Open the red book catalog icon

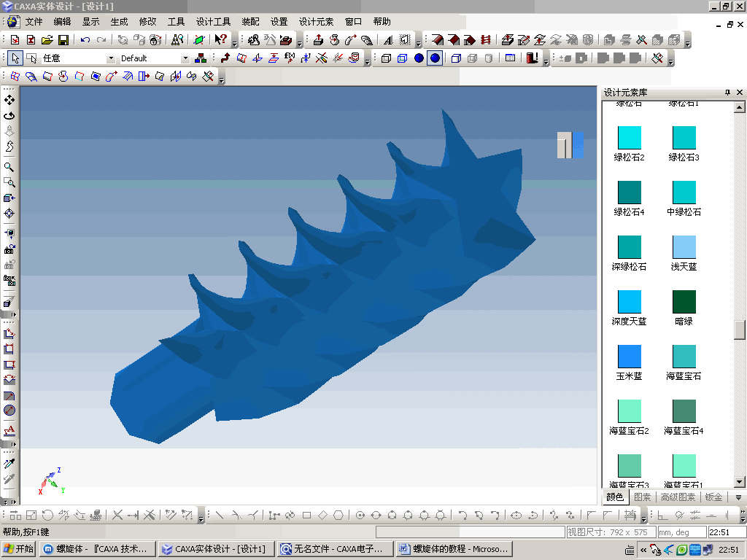click(532, 58)
